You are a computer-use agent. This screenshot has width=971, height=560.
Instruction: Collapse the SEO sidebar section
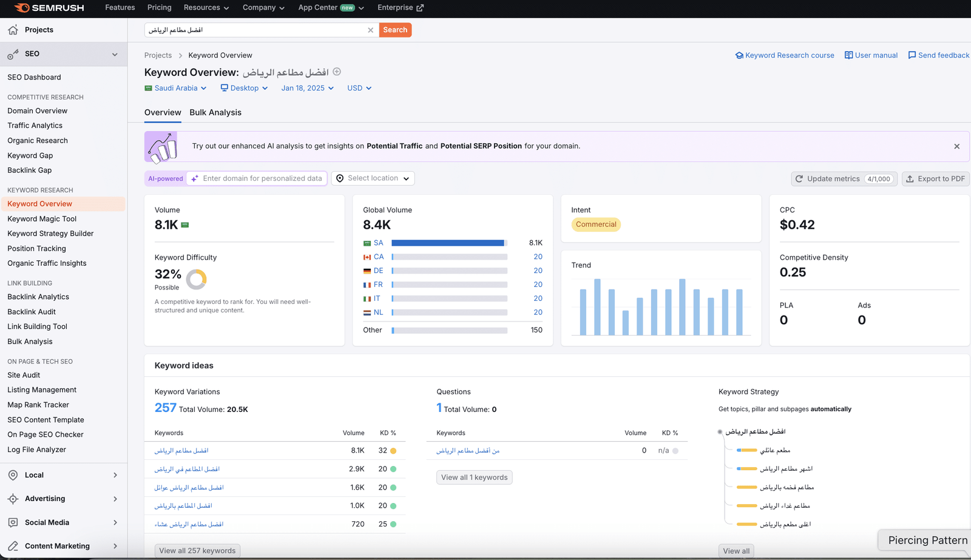pyautogui.click(x=115, y=54)
